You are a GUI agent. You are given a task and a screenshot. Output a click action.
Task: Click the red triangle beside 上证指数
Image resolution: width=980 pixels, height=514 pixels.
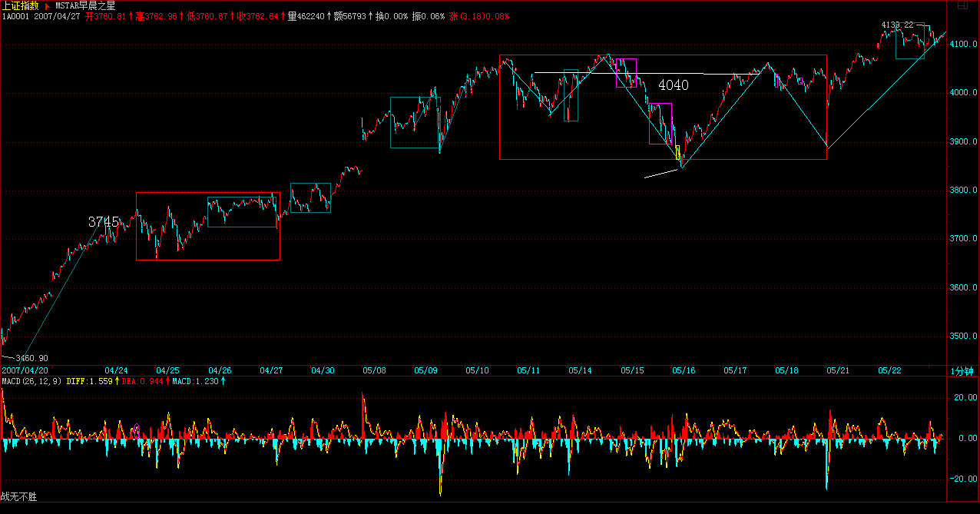(x=46, y=5)
